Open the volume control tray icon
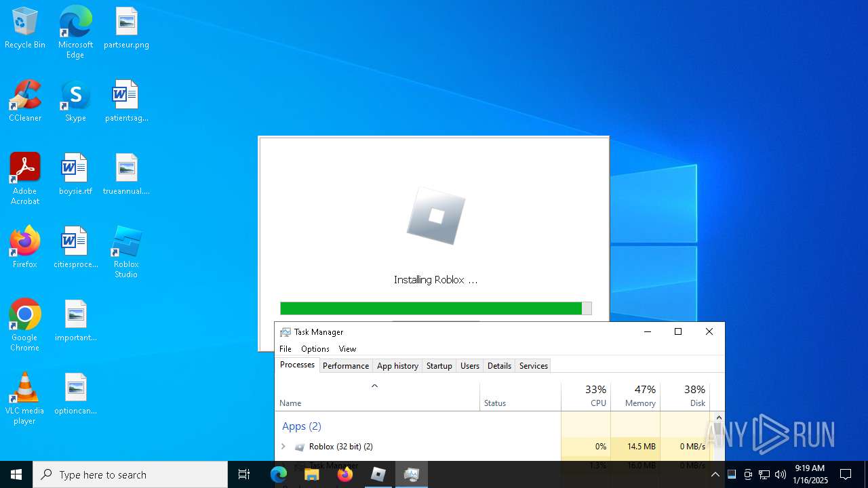 [x=781, y=474]
